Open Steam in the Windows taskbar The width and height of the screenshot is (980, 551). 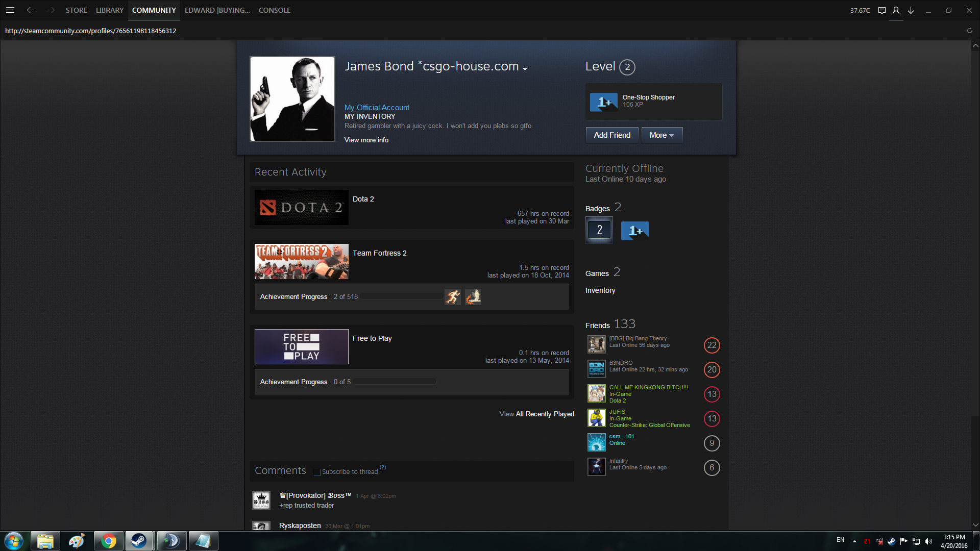[x=139, y=541]
